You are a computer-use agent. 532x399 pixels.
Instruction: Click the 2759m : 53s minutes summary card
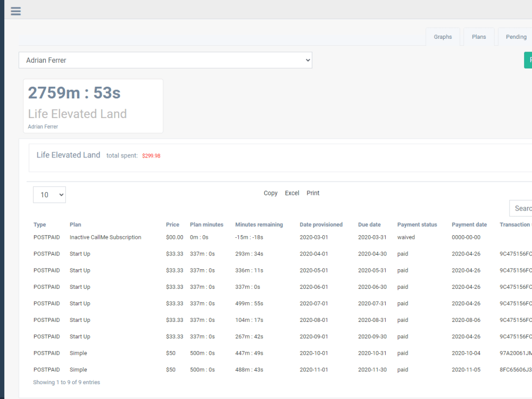click(x=74, y=93)
